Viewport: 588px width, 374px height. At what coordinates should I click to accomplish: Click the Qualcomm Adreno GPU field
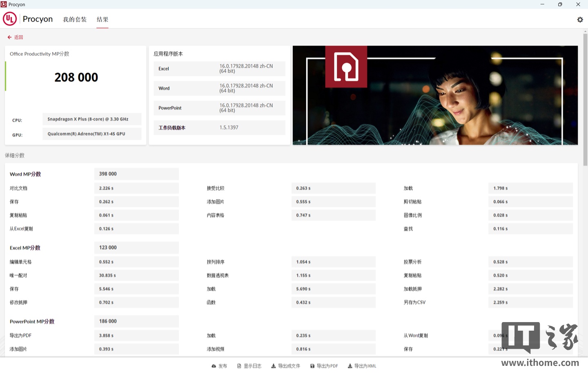tap(92, 134)
